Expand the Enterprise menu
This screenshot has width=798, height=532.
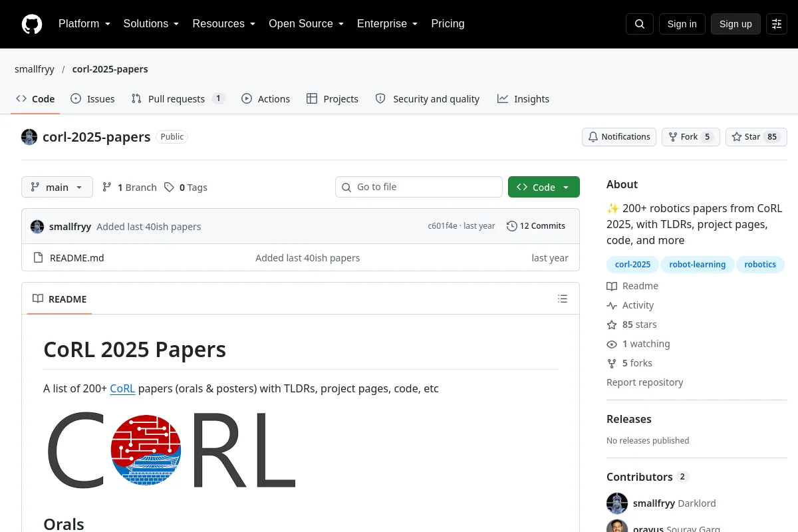(x=387, y=24)
